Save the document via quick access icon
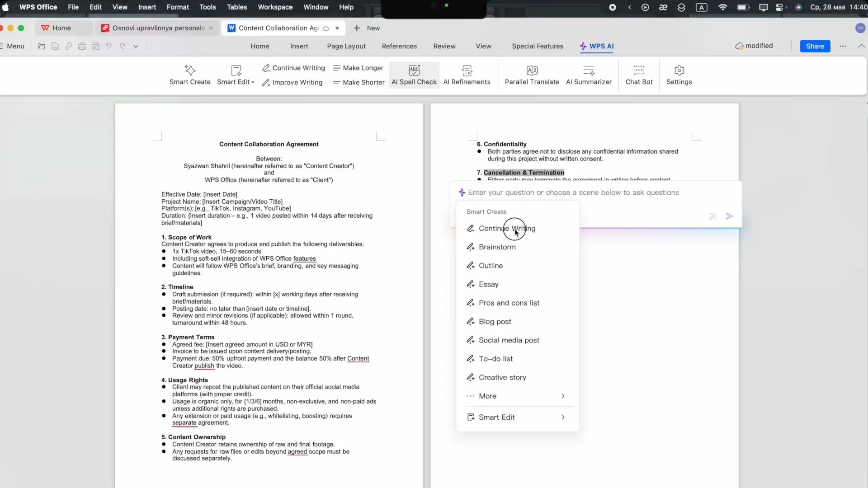 pyautogui.click(x=55, y=46)
